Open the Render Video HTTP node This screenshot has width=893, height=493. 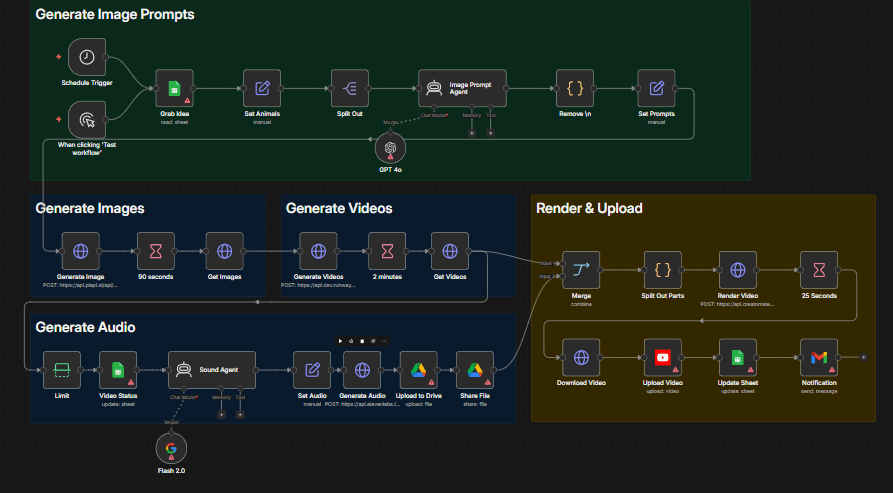click(x=738, y=270)
